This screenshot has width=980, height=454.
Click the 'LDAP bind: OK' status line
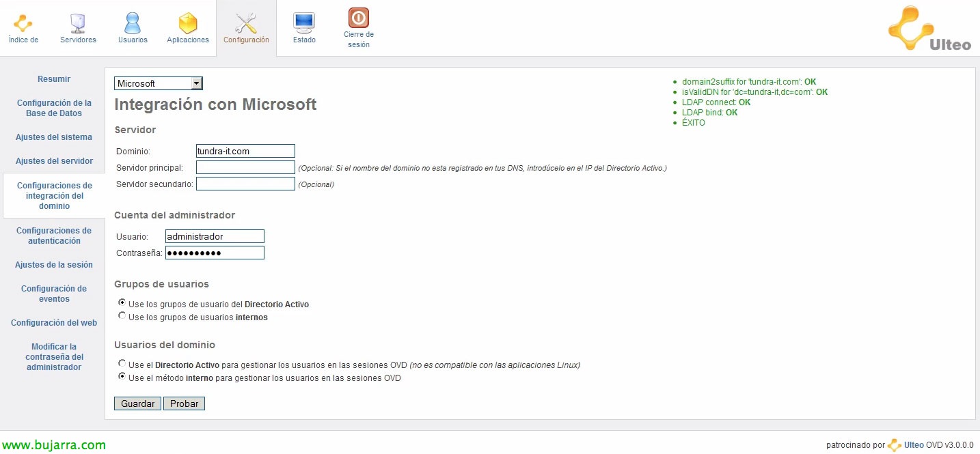coord(709,113)
